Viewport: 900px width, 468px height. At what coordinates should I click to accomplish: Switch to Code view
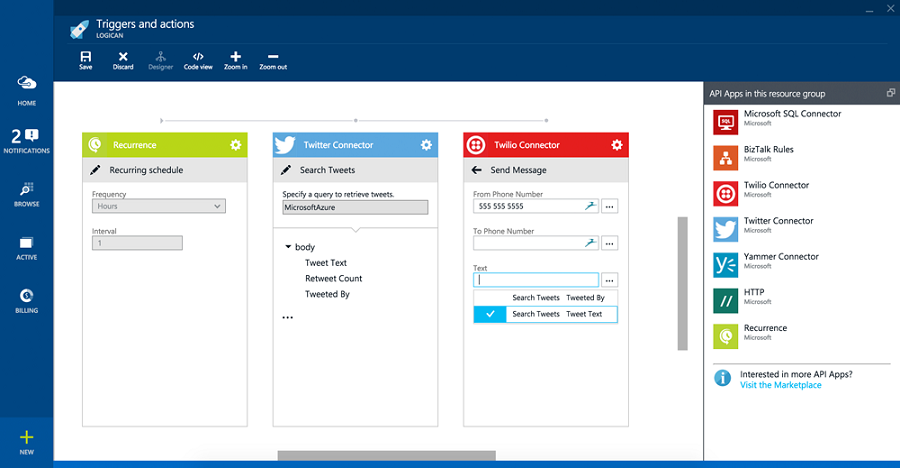click(x=198, y=60)
